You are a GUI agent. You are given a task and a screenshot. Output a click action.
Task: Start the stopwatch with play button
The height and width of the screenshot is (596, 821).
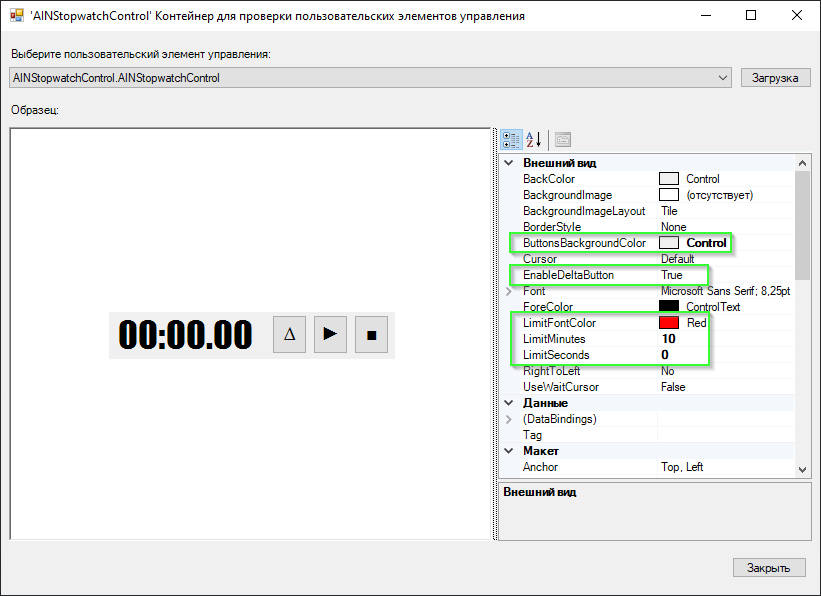pos(330,334)
